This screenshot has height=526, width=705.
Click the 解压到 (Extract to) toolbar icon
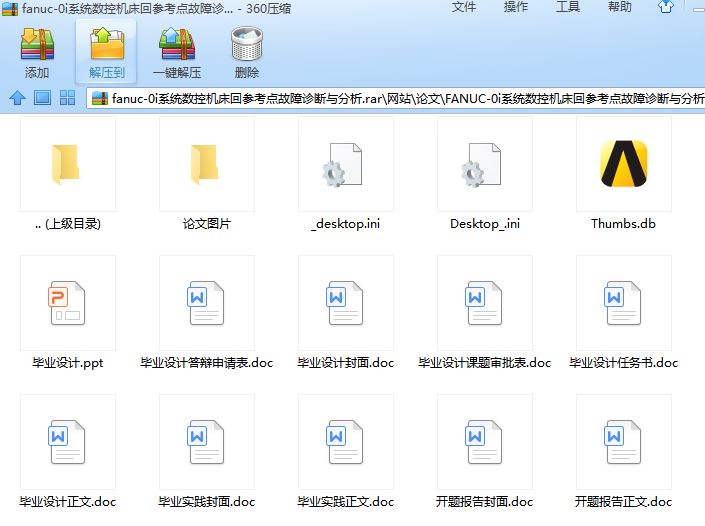click(107, 44)
